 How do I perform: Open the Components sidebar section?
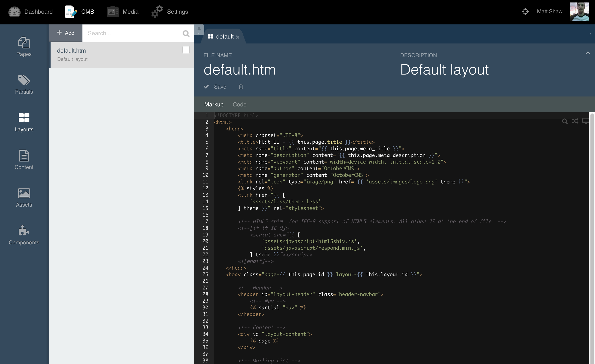(24, 235)
